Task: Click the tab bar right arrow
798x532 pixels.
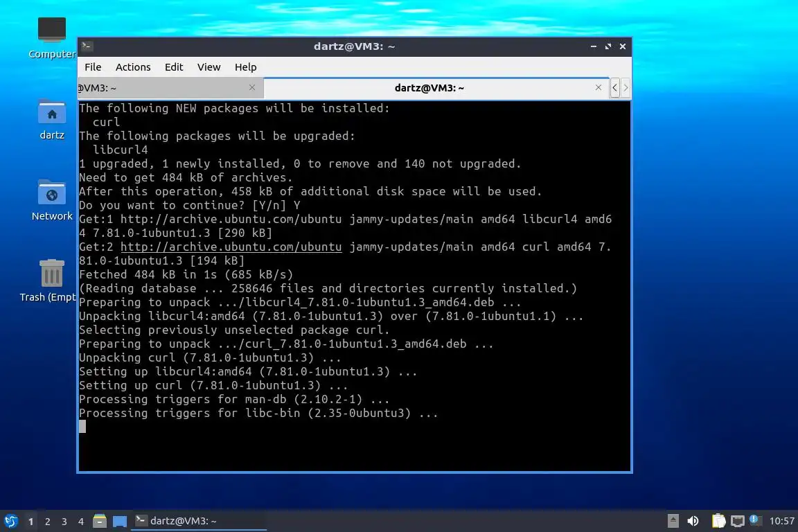Action: [x=626, y=88]
